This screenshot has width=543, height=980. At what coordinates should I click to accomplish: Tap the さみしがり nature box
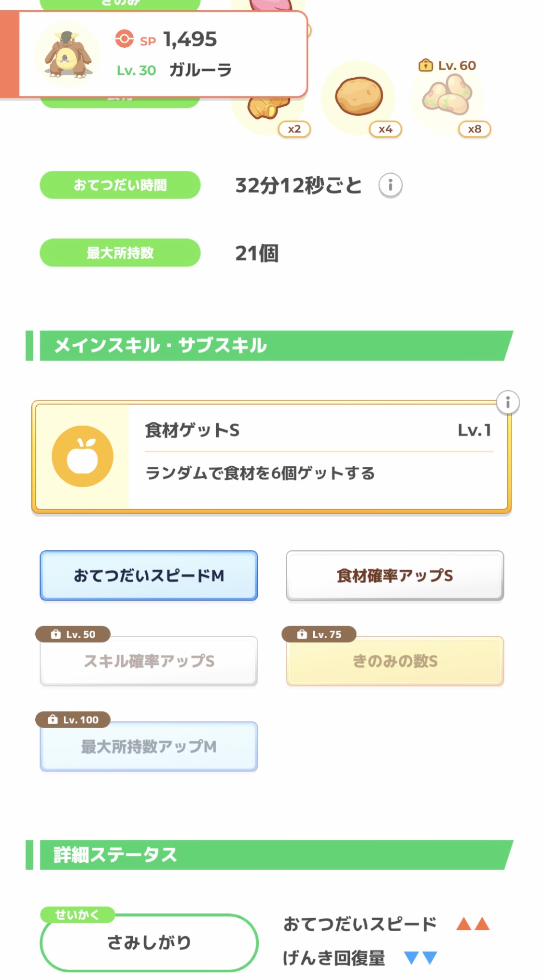[x=149, y=942]
